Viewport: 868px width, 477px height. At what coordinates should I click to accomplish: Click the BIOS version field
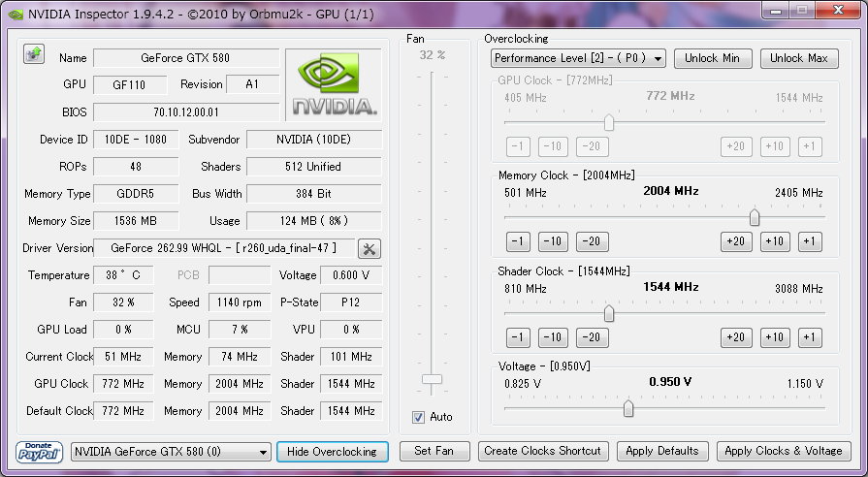tap(186, 112)
